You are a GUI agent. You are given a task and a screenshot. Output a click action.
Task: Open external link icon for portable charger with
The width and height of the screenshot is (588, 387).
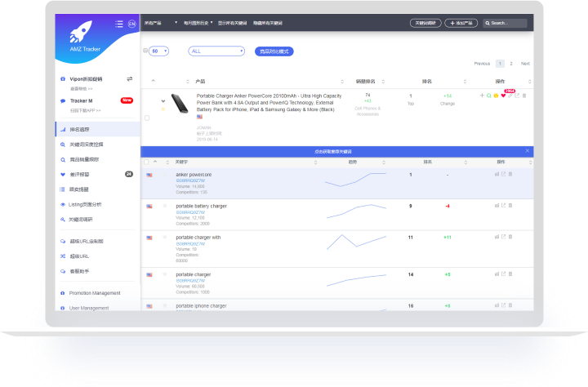tap(503, 237)
